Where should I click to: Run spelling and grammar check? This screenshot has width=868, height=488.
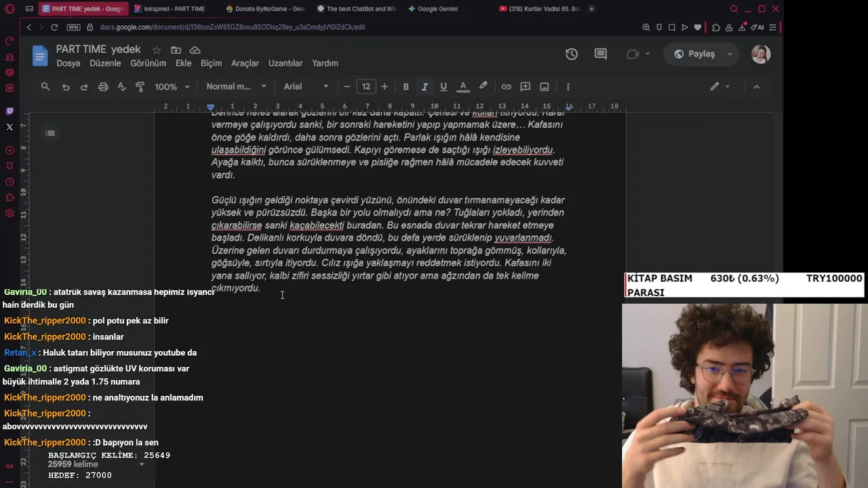coord(122,87)
